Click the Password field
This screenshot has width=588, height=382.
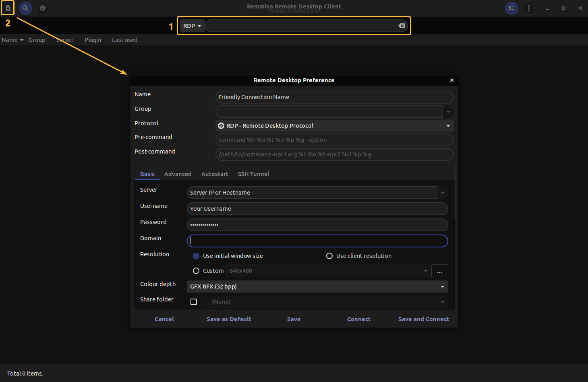[x=317, y=225]
